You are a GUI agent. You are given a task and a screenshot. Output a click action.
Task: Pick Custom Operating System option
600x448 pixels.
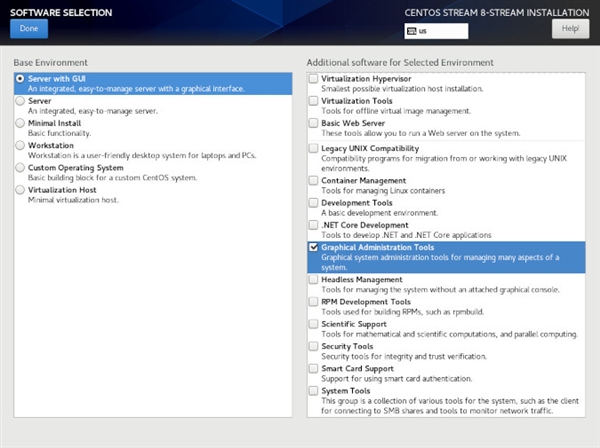(20, 167)
